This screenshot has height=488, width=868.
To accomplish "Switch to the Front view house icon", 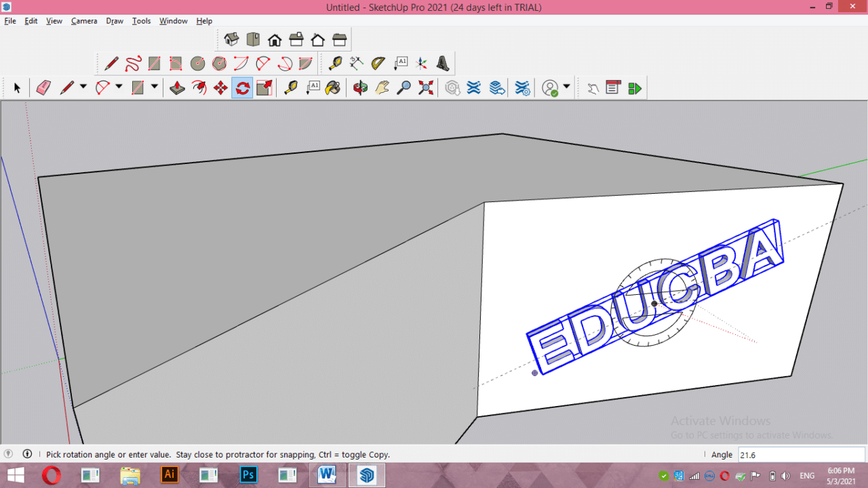I will point(274,39).
